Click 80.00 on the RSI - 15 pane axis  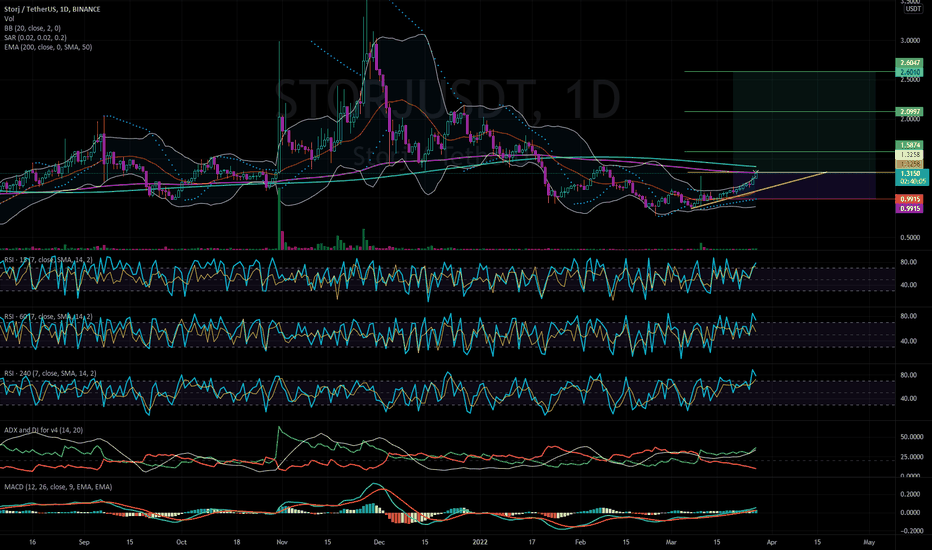[x=908, y=262]
